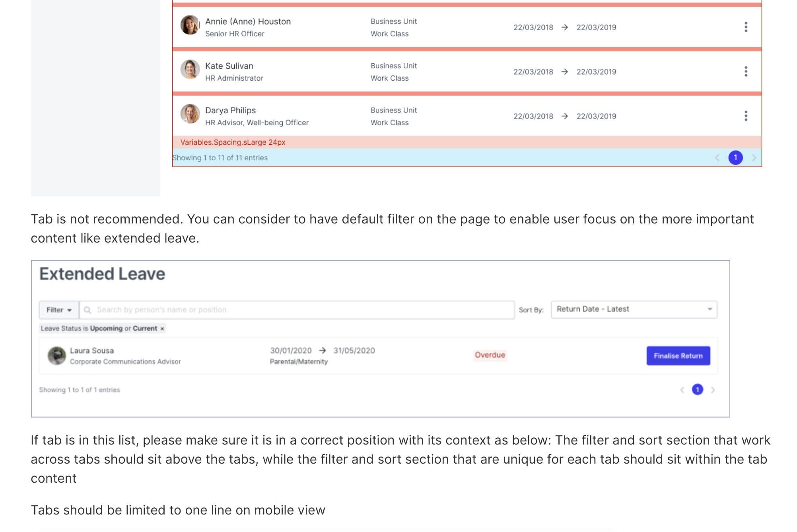The width and height of the screenshot is (797, 532).
Task: Click Annie Houston's avatar photo
Action: coord(190,25)
